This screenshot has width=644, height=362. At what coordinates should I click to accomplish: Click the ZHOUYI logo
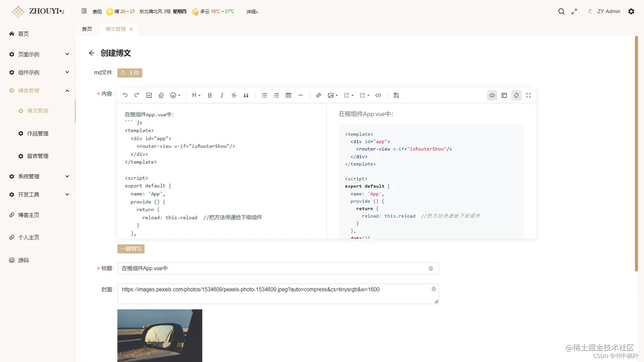37,11
